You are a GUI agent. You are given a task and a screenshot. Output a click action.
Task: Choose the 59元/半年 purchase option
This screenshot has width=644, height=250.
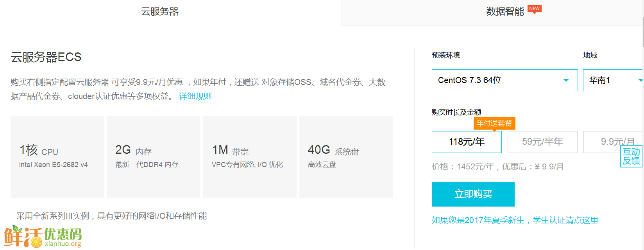pos(542,142)
